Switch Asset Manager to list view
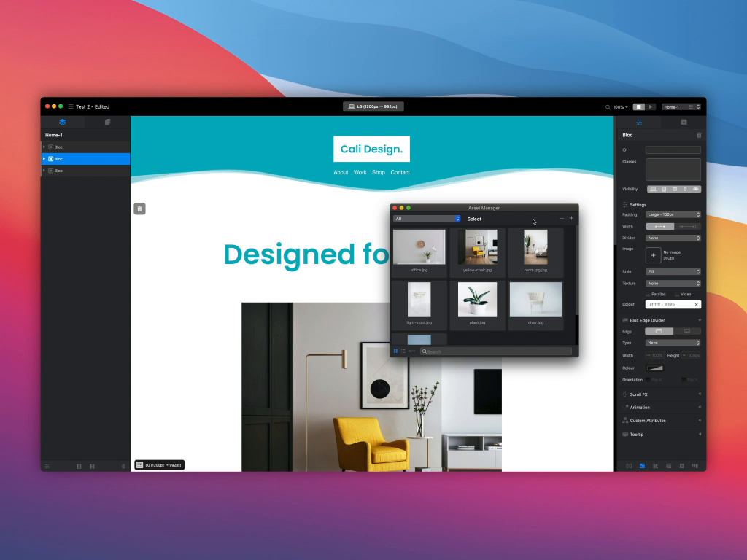Image resolution: width=747 pixels, height=560 pixels. [403, 351]
